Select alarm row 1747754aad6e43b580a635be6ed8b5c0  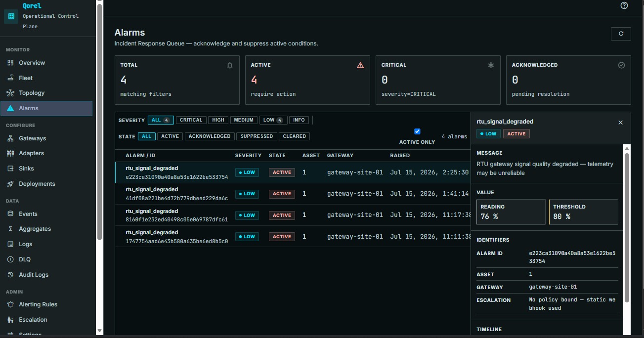[293, 237]
